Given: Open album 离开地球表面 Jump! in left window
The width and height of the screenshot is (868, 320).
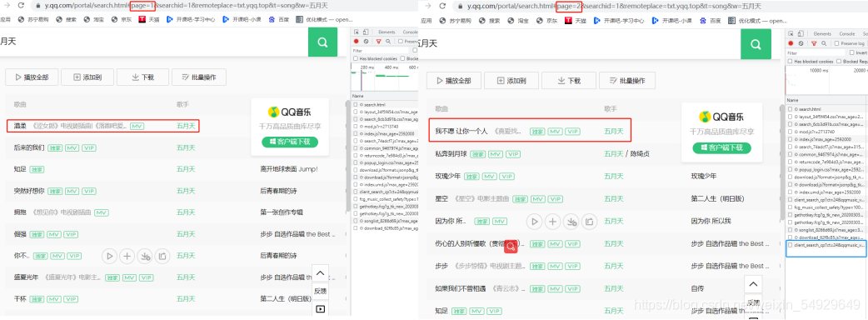Looking at the screenshot, I should (x=289, y=169).
